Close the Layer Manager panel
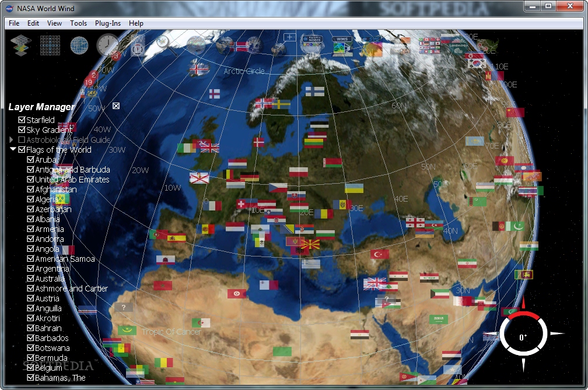Screen dimensions: 588x390 (116, 106)
